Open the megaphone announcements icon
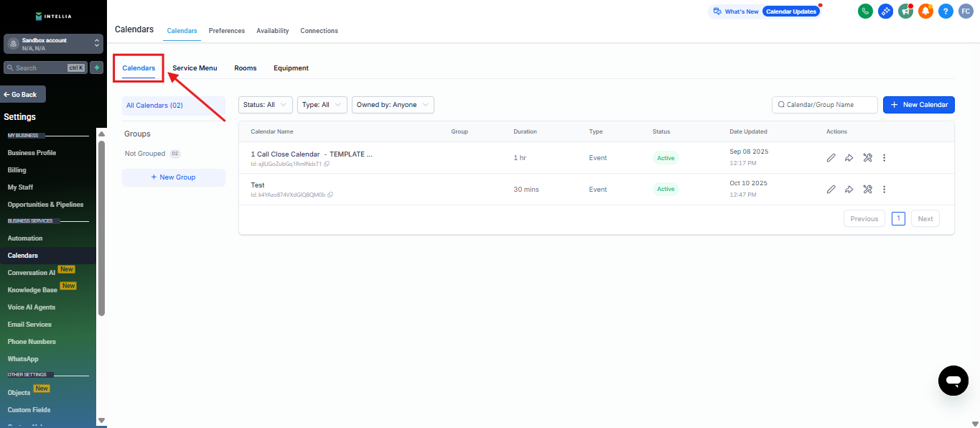 [905, 11]
